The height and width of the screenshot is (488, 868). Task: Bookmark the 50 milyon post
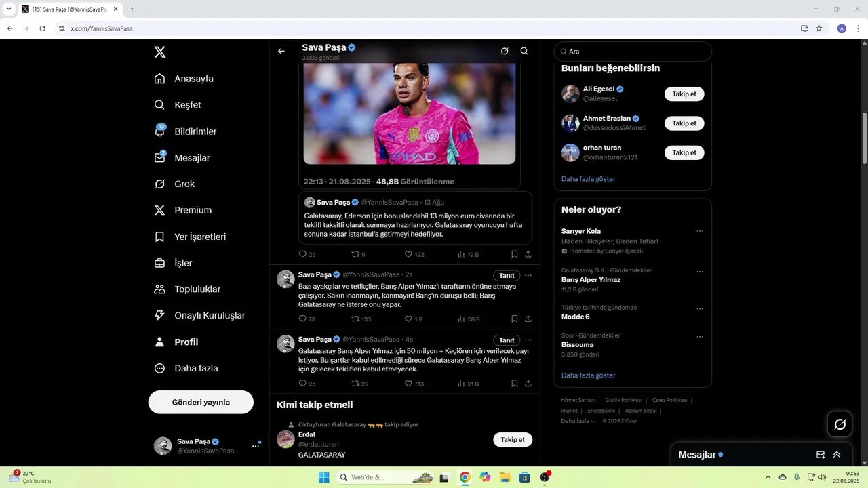point(515,384)
